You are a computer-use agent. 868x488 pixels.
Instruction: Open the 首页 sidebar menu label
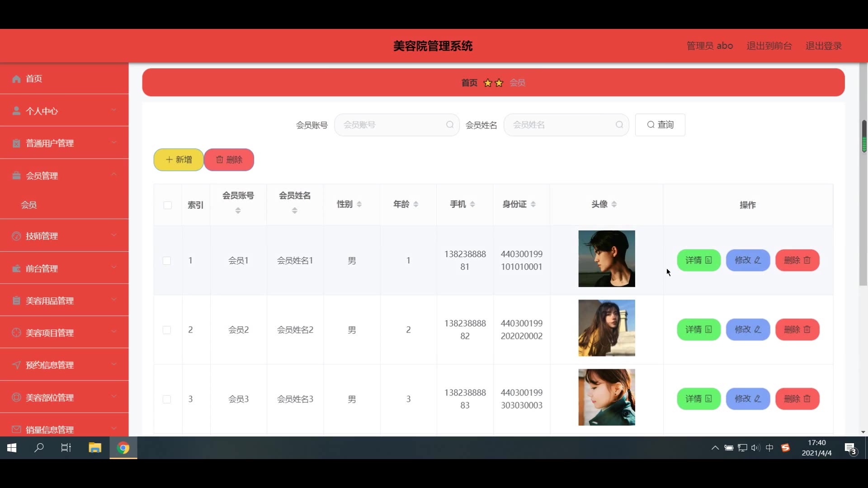pos(34,79)
